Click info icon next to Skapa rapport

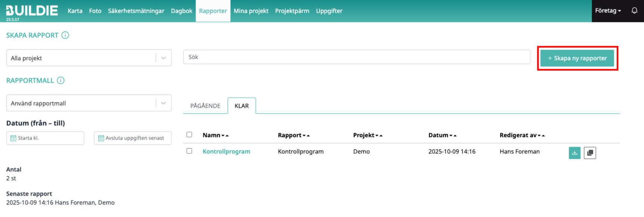pyautogui.click(x=65, y=35)
